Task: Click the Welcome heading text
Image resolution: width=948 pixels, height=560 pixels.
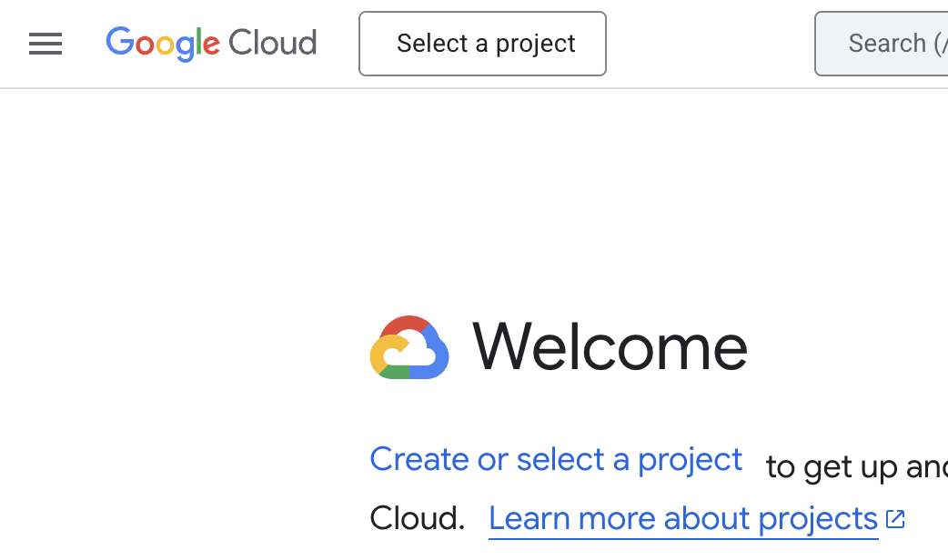Action: [609, 346]
